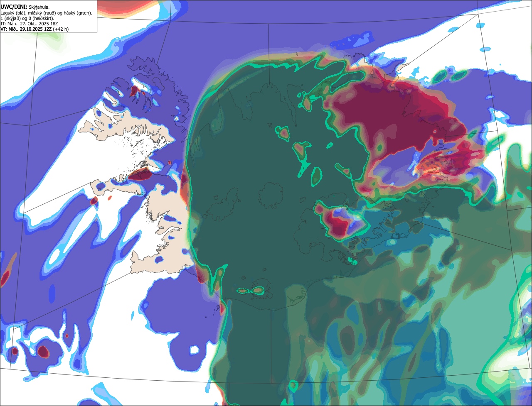
Task: Click the 'Lágský (blá), miðský (rauð)' legend line
Action: (x=47, y=13)
